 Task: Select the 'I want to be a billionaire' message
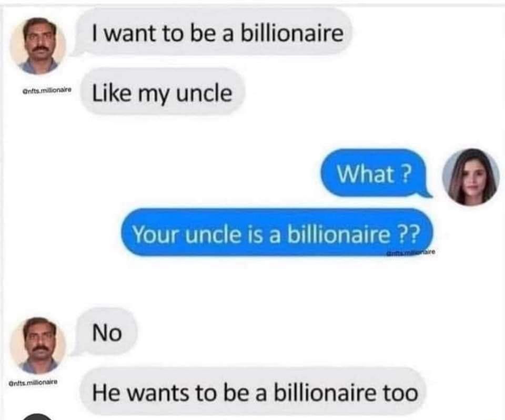pos(215,32)
